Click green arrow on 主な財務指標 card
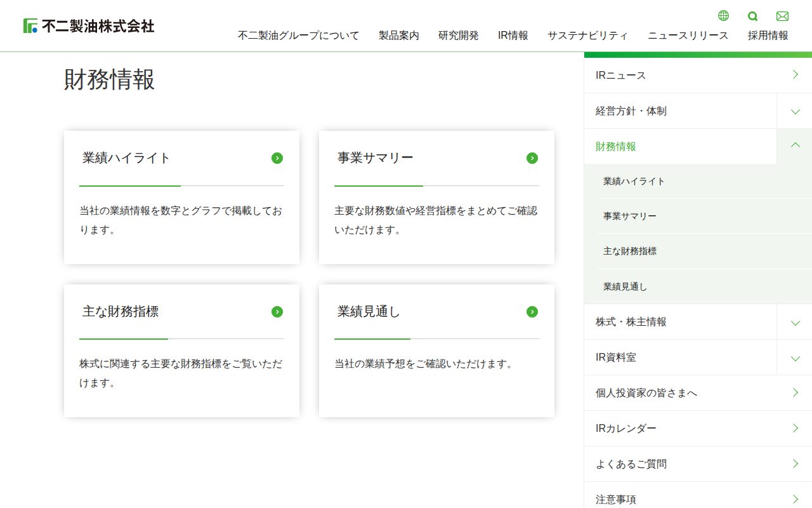This screenshot has width=812, height=508. (277, 312)
